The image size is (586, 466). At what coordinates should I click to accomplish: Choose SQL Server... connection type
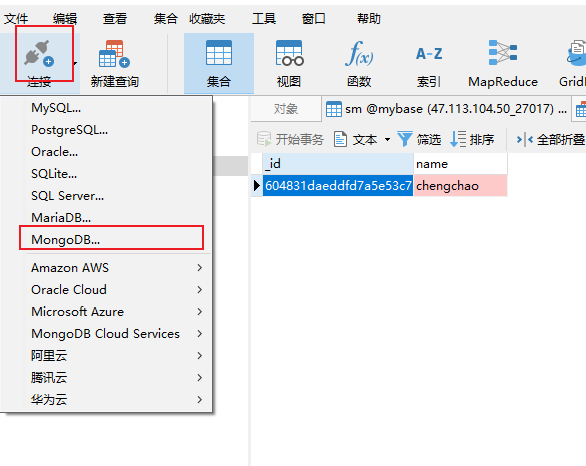click(x=107, y=196)
